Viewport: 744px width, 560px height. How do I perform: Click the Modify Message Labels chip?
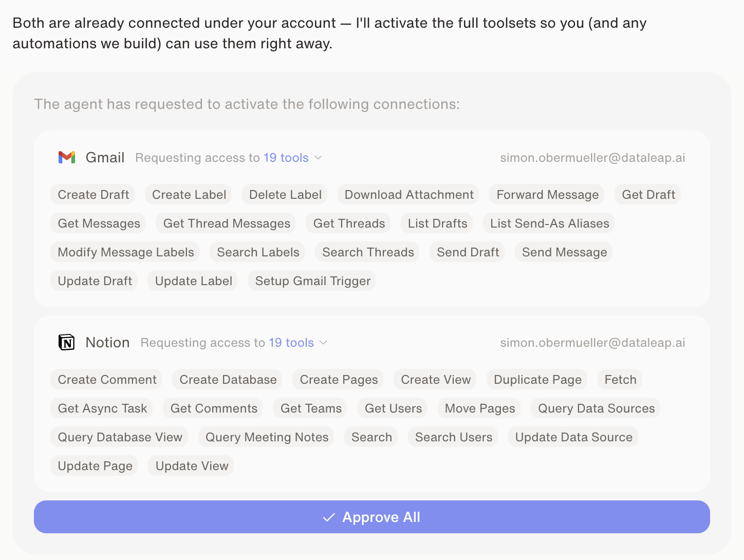click(x=125, y=252)
